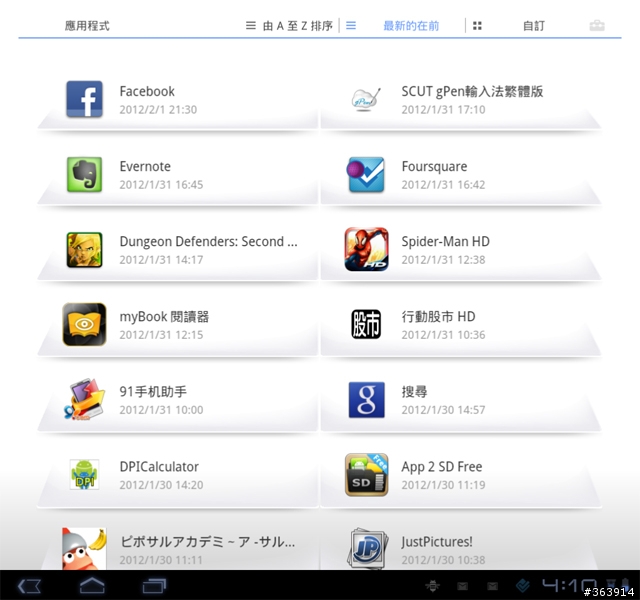The height and width of the screenshot is (600, 640).
Task: Tap the clock showing 4:10
Action: (569, 586)
